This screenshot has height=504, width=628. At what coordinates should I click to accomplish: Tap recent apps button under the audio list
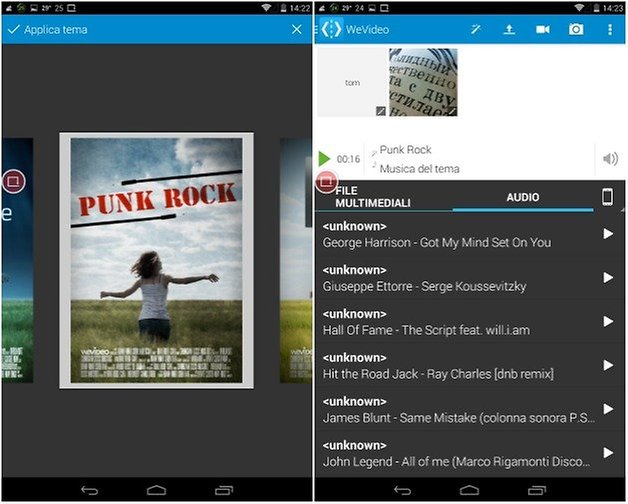(x=537, y=490)
